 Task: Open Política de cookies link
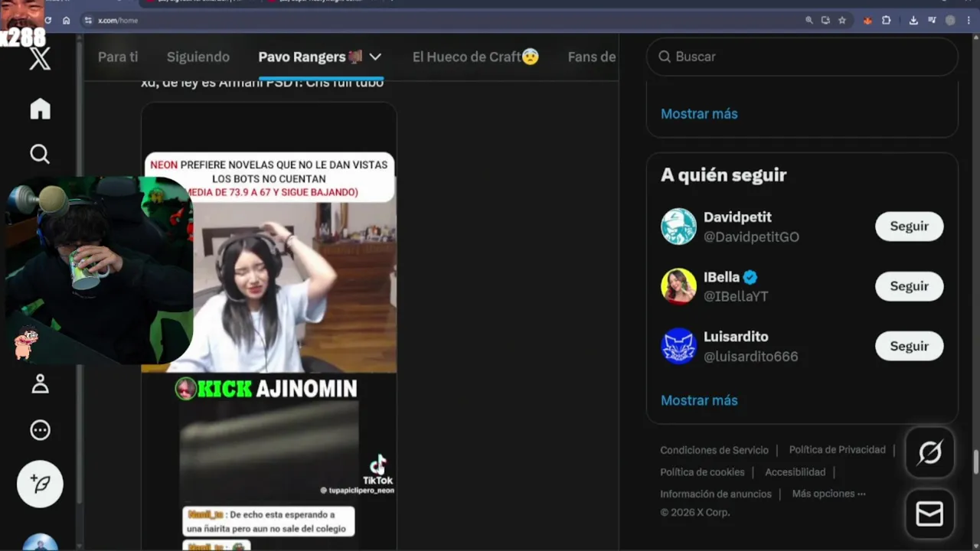(x=702, y=472)
